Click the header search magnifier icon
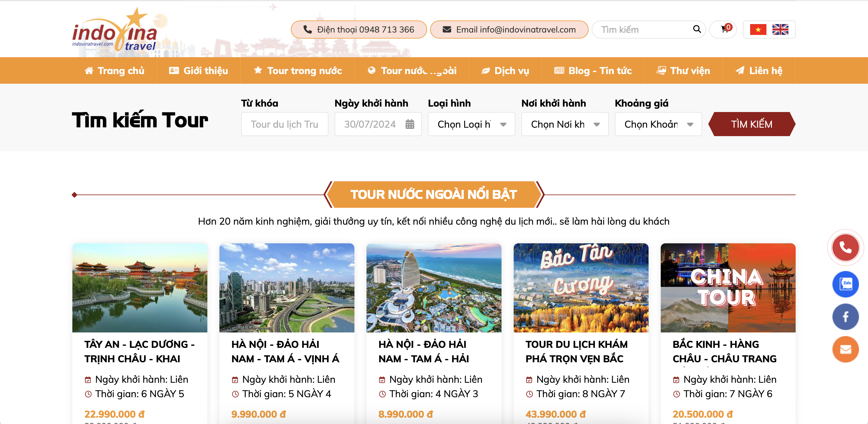Image resolution: width=868 pixels, height=424 pixels. tap(697, 29)
